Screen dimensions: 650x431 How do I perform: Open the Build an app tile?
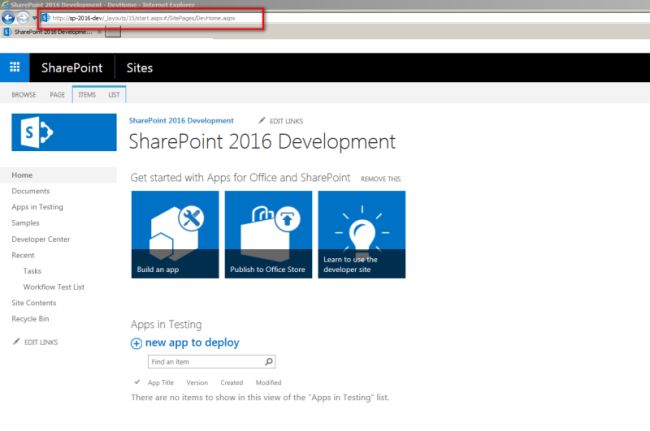(x=175, y=234)
